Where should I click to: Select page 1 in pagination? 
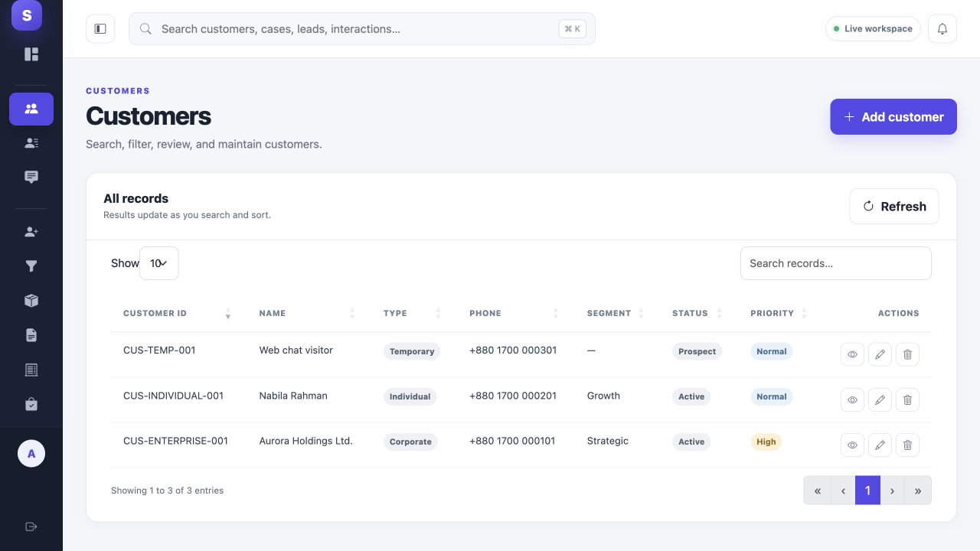tap(867, 491)
